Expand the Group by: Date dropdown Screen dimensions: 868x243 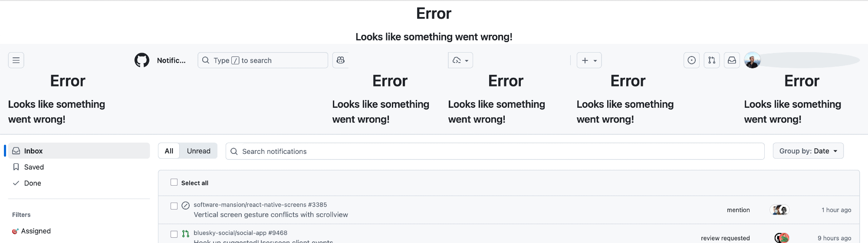coord(808,151)
